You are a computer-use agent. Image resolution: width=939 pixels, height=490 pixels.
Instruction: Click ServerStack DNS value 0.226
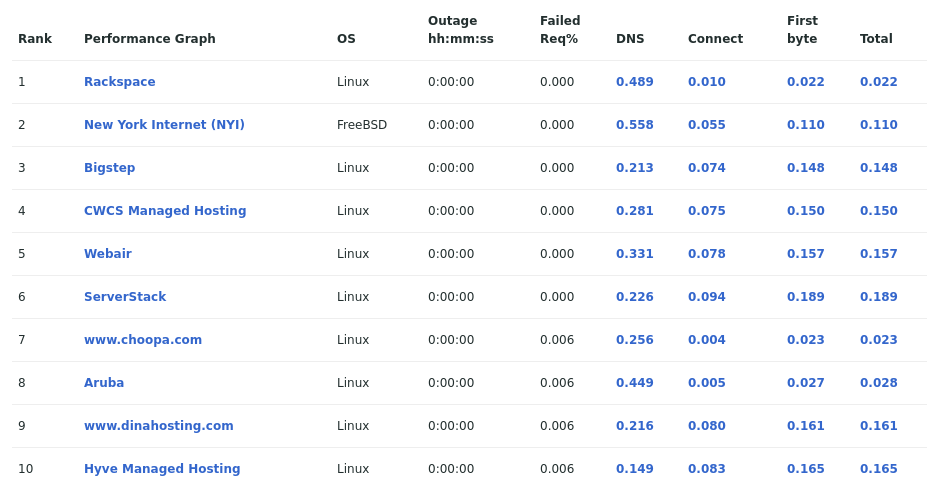635,297
